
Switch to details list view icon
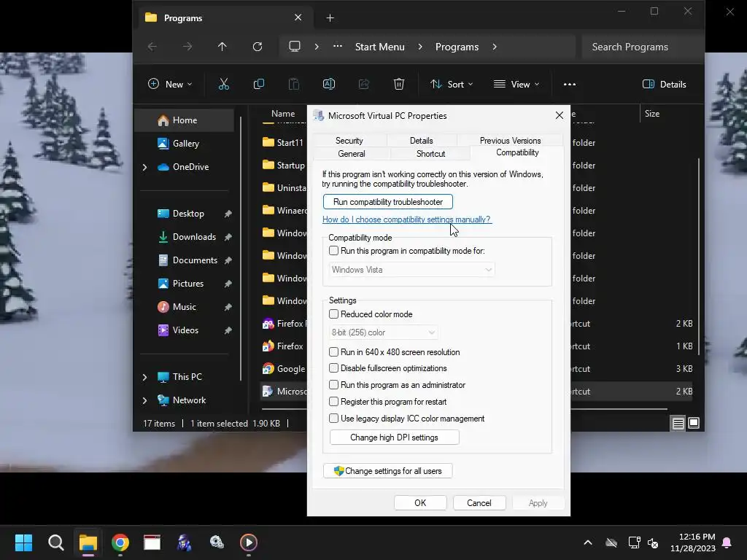tap(678, 423)
